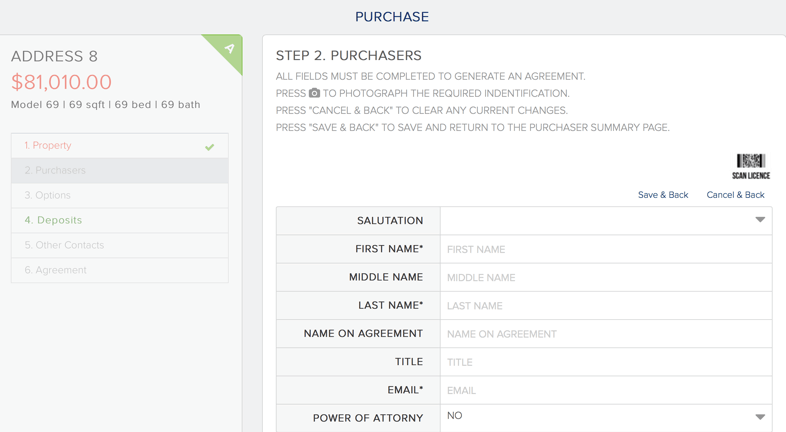Image resolution: width=786 pixels, height=432 pixels.
Task: Click the green checkmark beside Property
Action: pos(209,147)
